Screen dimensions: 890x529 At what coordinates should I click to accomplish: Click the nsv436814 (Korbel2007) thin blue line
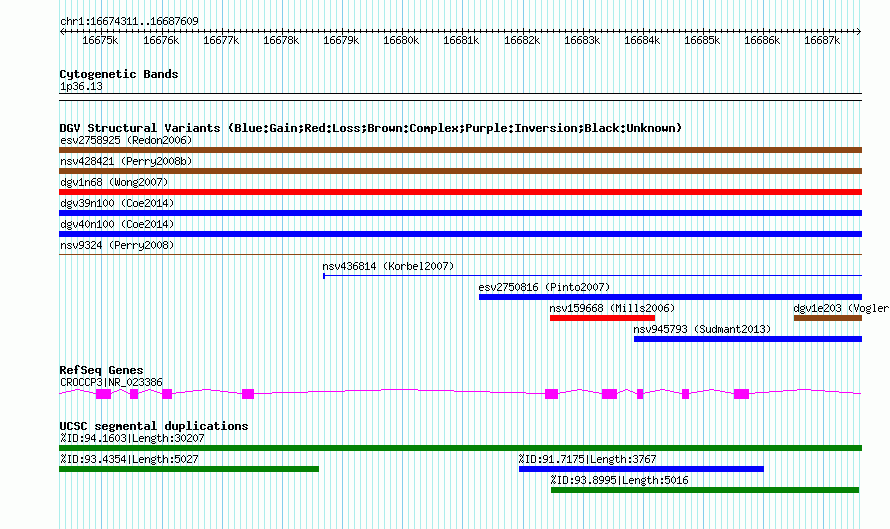[x=593, y=276]
